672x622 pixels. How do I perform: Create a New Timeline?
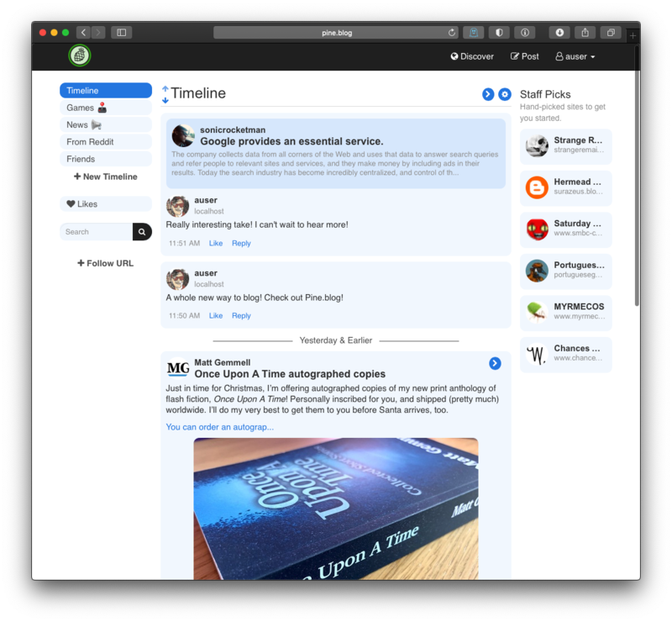click(106, 177)
